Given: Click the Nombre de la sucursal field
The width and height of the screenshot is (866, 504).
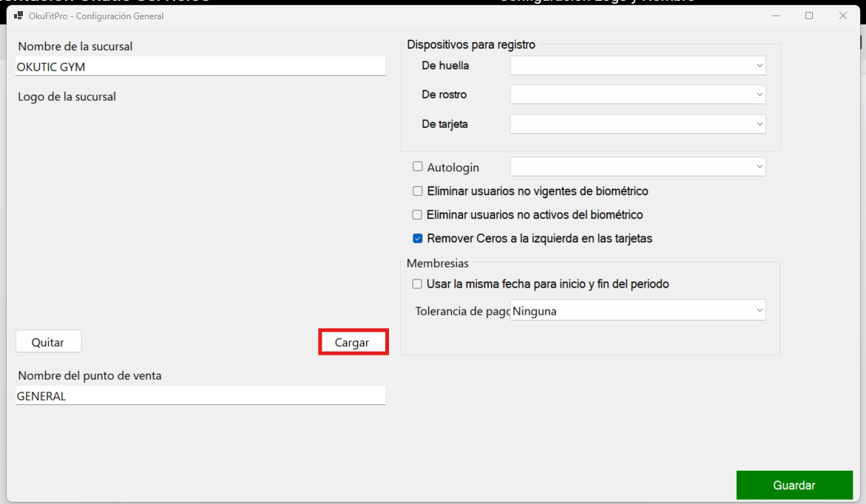Looking at the screenshot, I should coord(200,67).
